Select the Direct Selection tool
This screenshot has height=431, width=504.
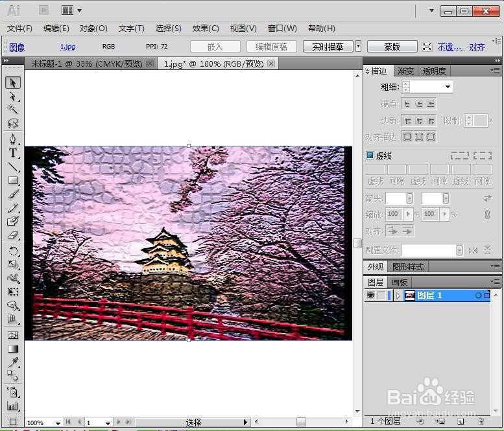[13, 97]
